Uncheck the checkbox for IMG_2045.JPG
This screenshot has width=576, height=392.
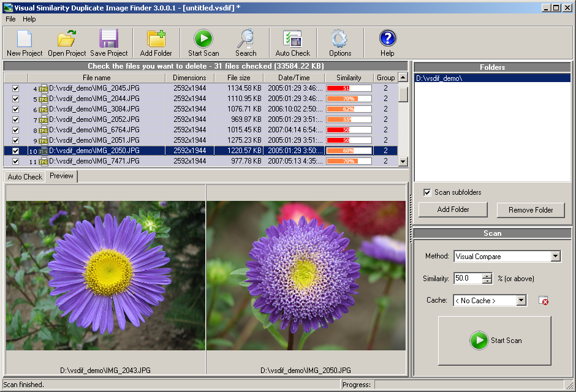[16, 88]
